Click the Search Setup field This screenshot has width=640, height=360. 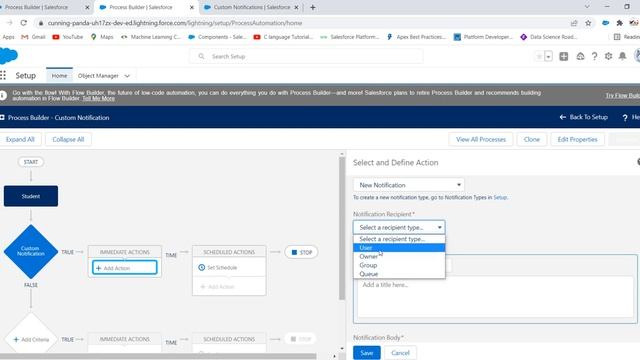[306, 56]
